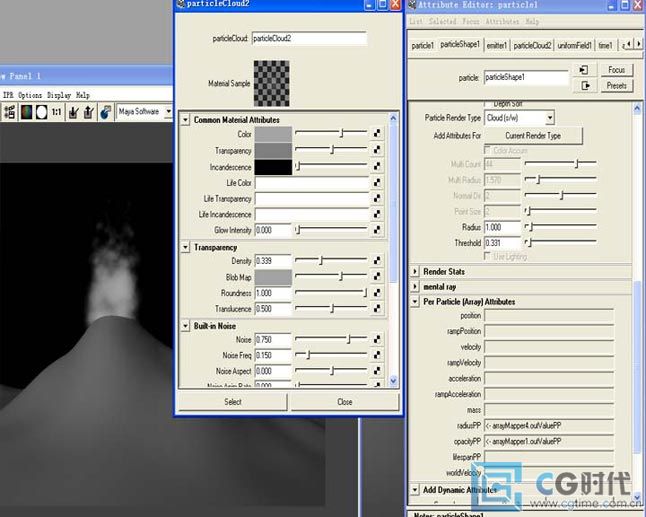Image resolution: width=646 pixels, height=517 pixels.
Task: Collapse the Built-in Noise section
Action: tap(185, 326)
